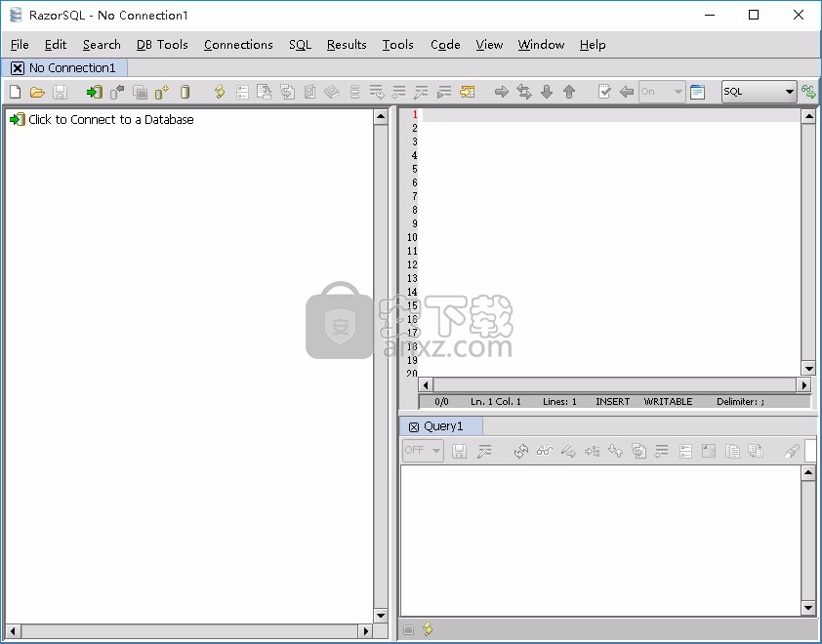Click the navigator panel vertical scrollbar down arrow
The height and width of the screenshot is (644, 822).
pyautogui.click(x=381, y=615)
